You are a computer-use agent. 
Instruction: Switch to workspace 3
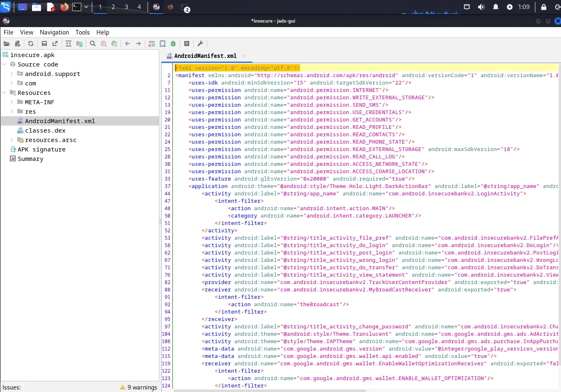click(x=126, y=7)
